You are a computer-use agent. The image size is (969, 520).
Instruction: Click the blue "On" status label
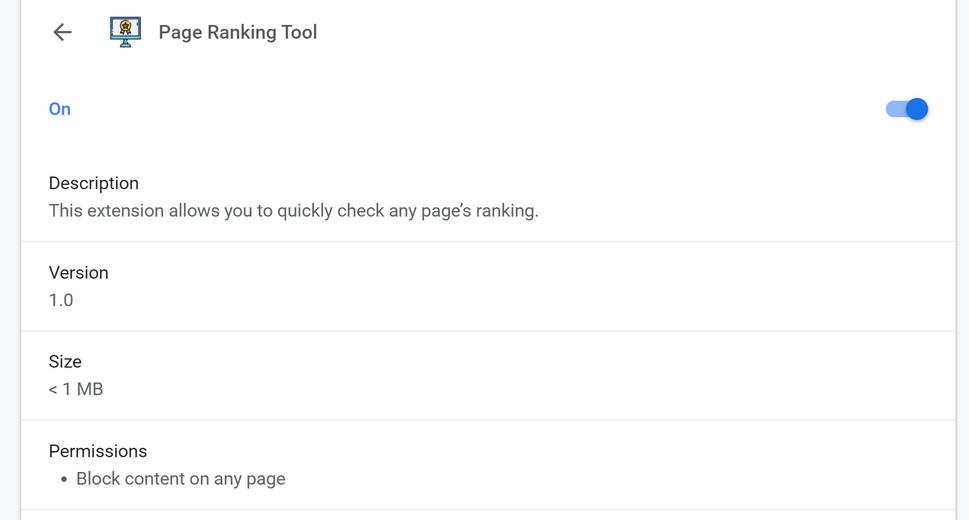click(60, 109)
